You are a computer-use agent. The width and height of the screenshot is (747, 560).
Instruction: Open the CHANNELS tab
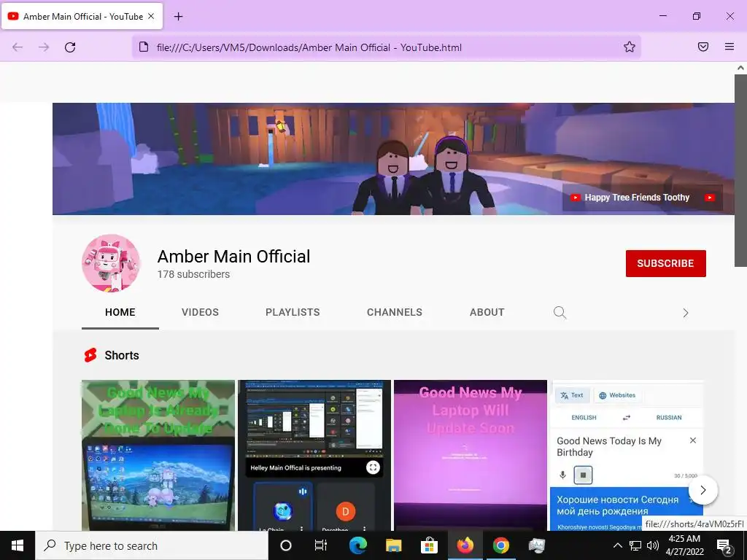click(395, 312)
